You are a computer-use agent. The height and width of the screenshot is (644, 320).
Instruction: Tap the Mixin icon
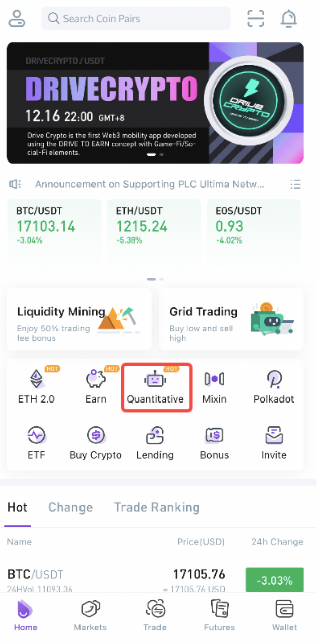click(214, 380)
